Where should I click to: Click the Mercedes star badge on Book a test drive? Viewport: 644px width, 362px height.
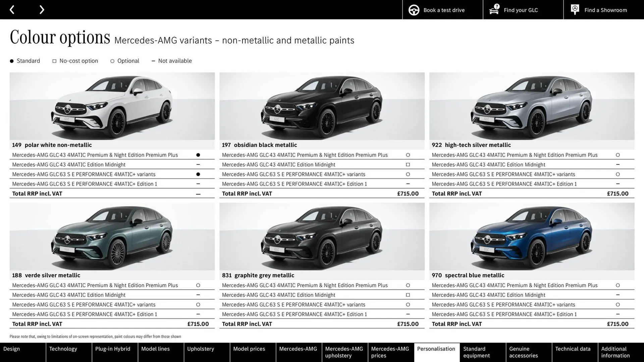pos(414,10)
